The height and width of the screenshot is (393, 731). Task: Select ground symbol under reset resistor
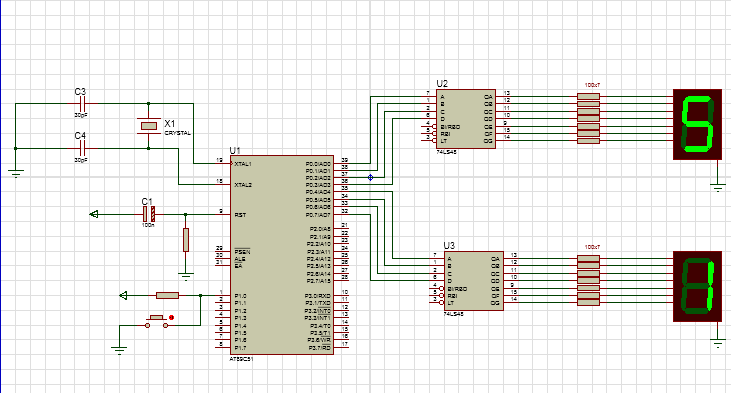186,276
